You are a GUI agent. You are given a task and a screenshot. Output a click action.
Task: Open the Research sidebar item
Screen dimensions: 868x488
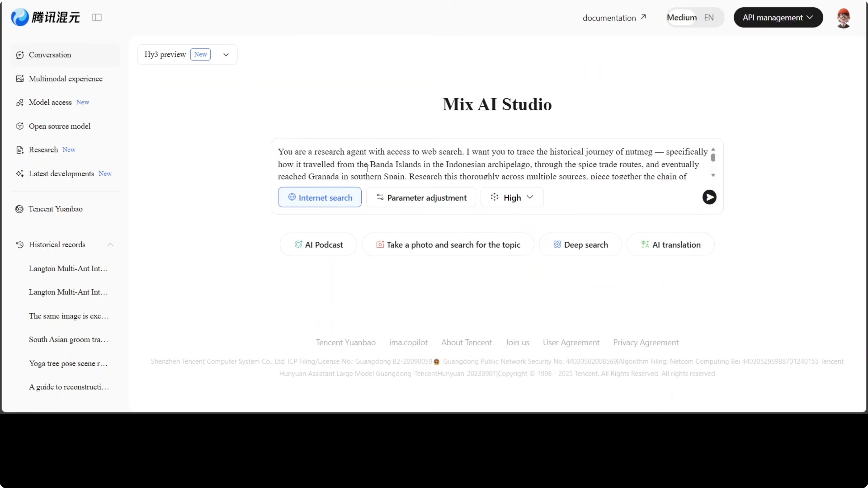(43, 150)
